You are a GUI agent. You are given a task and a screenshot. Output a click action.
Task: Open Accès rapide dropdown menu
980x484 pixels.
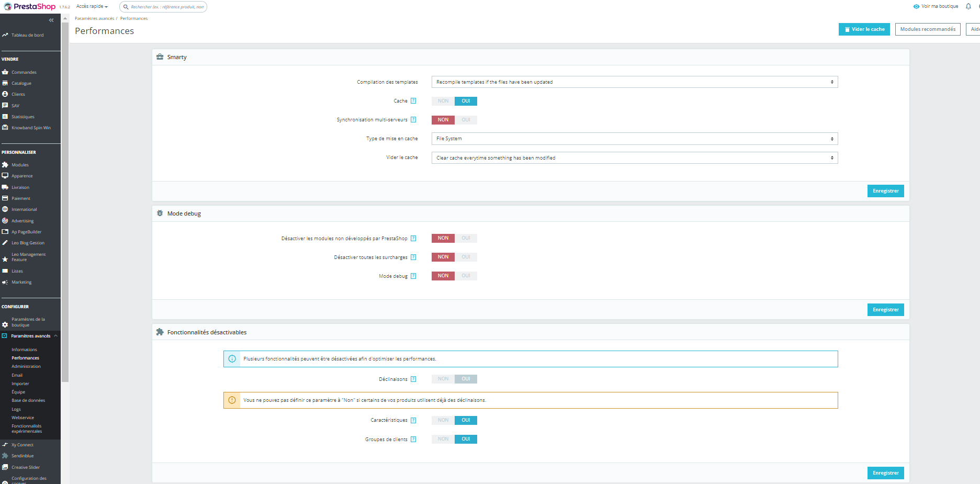92,6
